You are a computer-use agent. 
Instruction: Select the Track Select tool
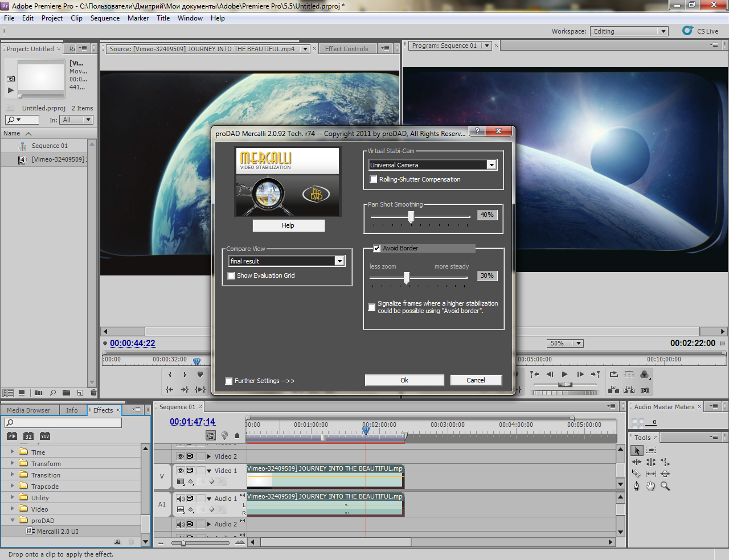point(651,450)
